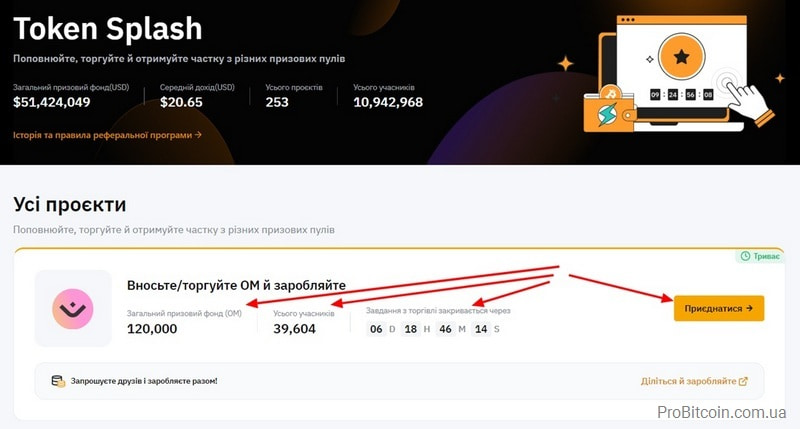
Task: Click the days box of the countdown
Action: (376, 329)
